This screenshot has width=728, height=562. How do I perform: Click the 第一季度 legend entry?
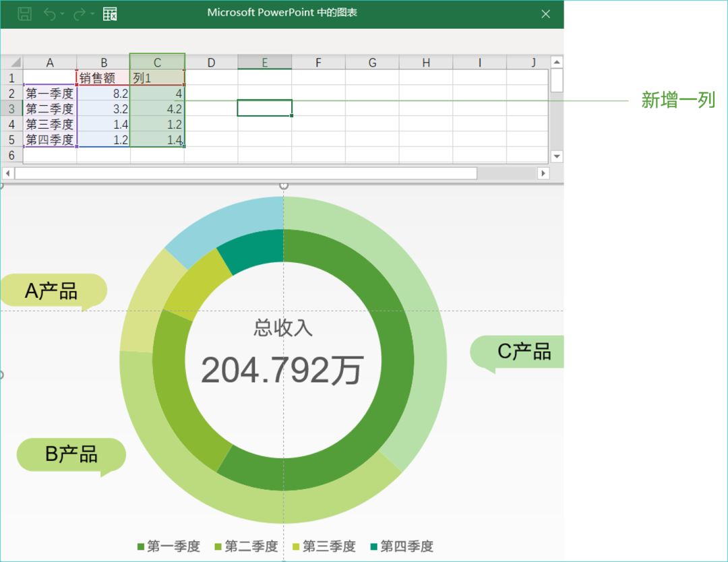pyautogui.click(x=169, y=547)
